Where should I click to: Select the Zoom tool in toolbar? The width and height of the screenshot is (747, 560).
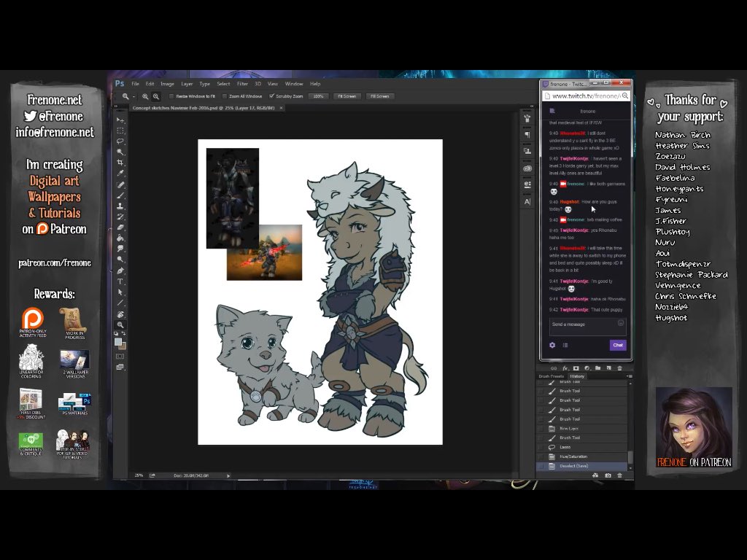(120, 324)
